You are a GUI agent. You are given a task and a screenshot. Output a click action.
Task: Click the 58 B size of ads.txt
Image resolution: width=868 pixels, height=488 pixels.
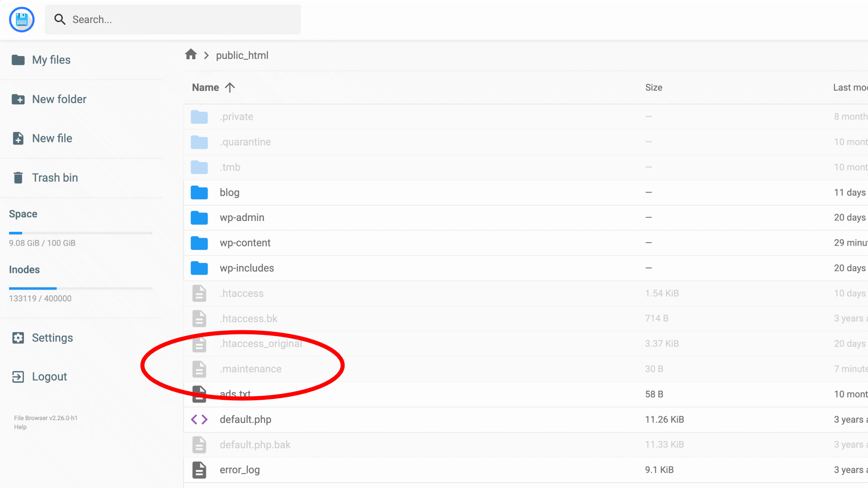[654, 394]
